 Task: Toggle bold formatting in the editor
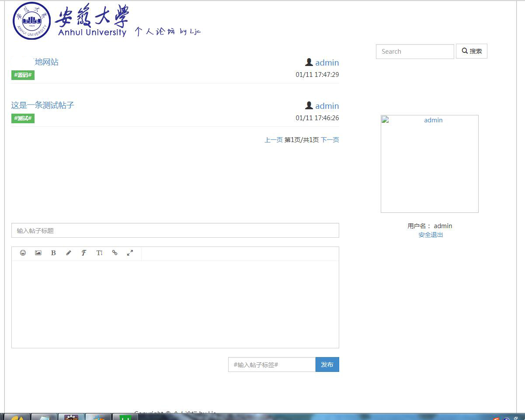coord(53,253)
